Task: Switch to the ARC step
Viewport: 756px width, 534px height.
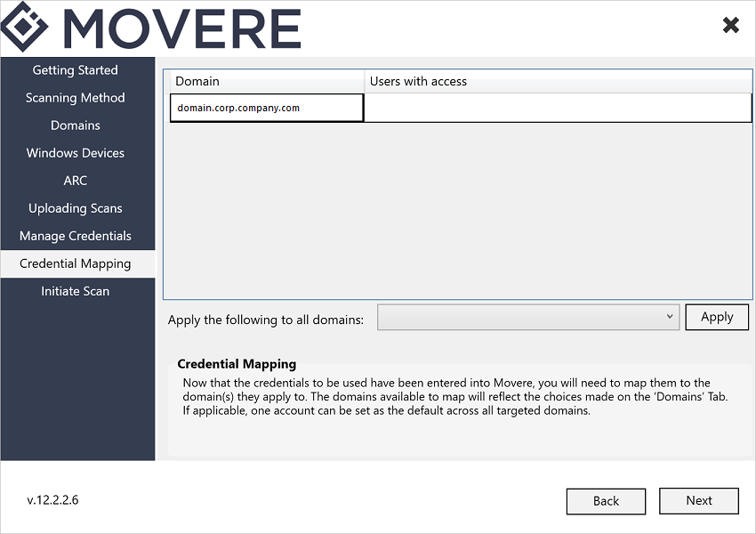Action: [x=76, y=181]
